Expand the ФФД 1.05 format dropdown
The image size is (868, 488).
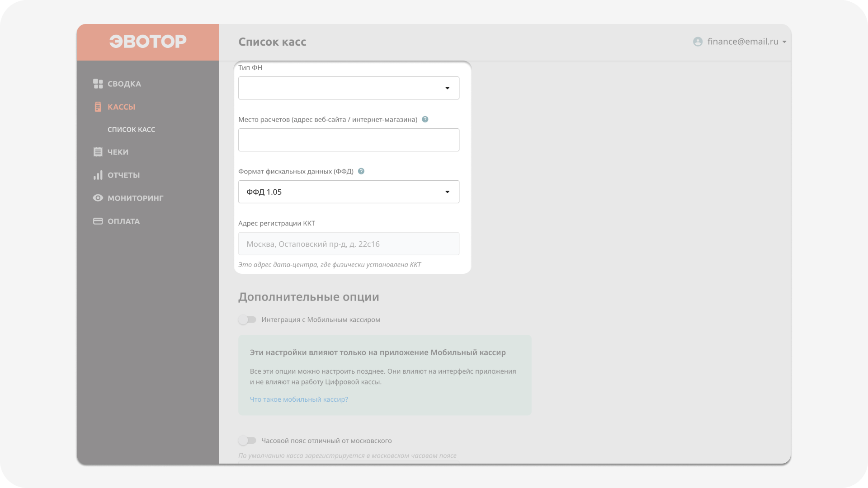[349, 192]
